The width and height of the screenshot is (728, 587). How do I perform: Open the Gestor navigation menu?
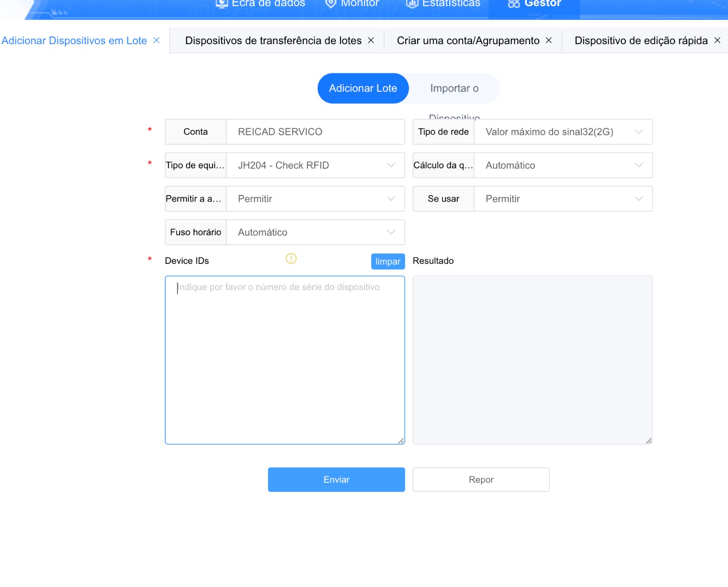[x=534, y=5]
